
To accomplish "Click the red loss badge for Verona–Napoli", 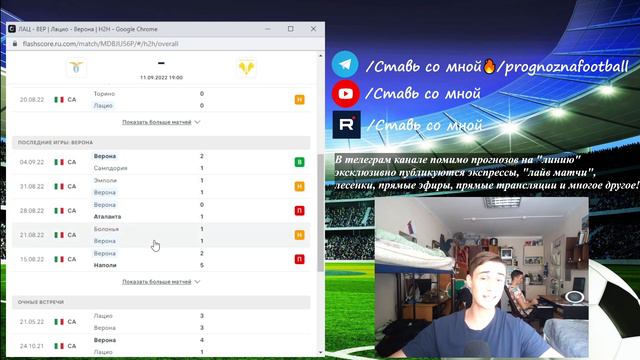I will coord(300,259).
